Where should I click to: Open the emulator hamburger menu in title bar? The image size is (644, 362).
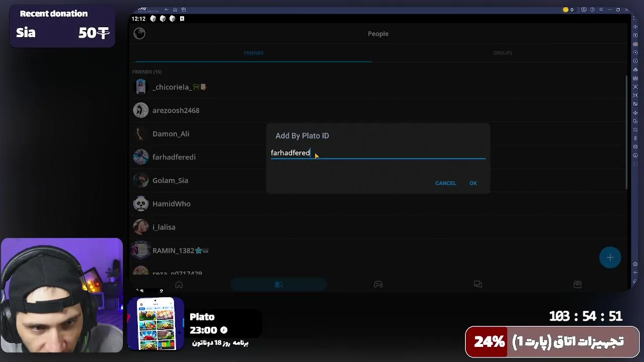601,10
